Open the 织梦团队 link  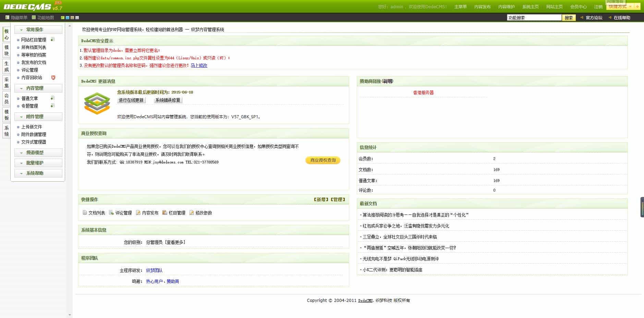(154, 270)
